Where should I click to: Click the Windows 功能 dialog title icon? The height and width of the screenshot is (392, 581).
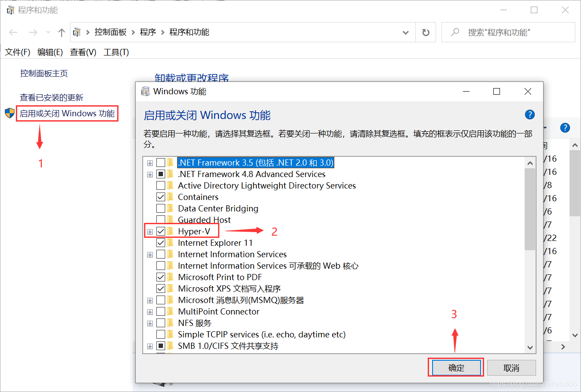[x=145, y=92]
